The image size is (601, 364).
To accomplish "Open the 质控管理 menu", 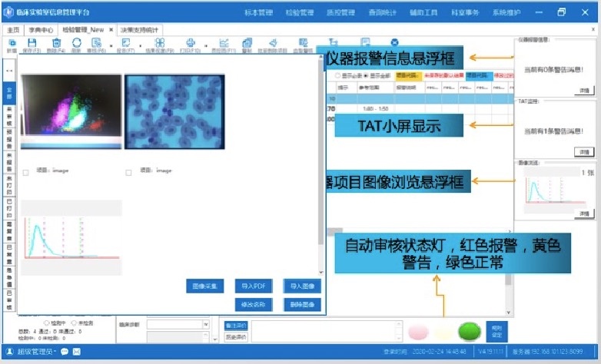I will click(340, 13).
